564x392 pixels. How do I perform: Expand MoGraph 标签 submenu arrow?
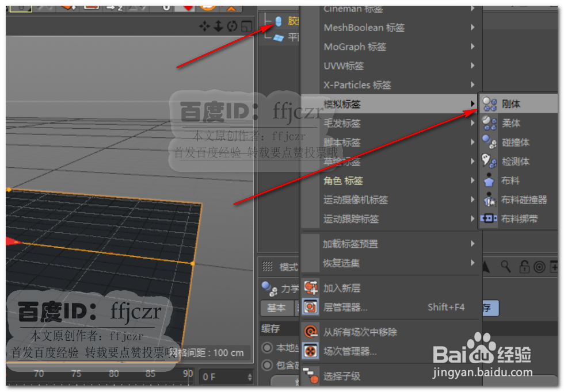(472, 47)
